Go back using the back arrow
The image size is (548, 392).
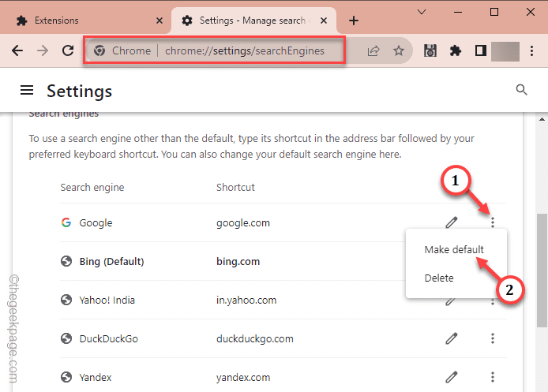point(17,51)
